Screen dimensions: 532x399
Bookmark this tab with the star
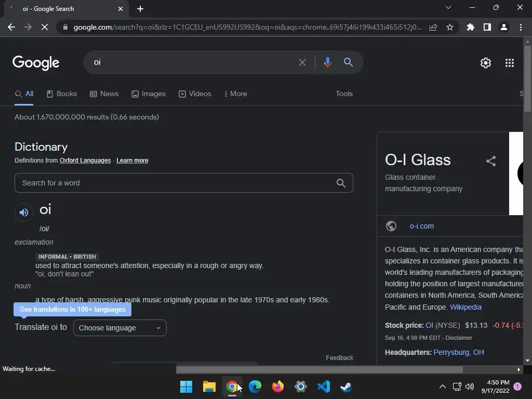(450, 27)
